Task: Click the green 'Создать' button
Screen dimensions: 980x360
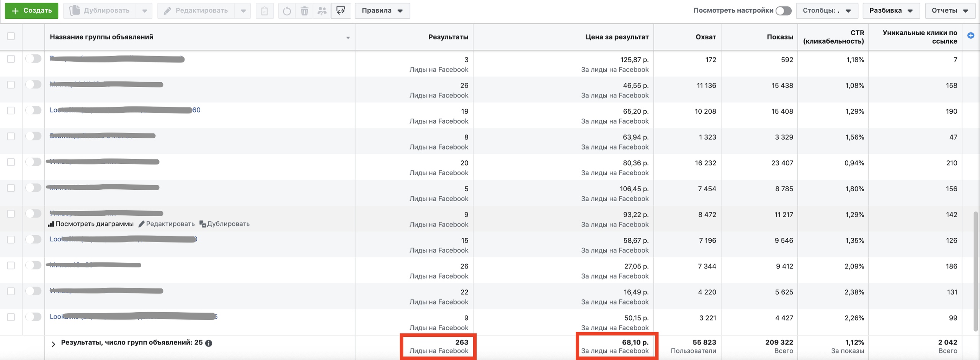Action: [31, 11]
